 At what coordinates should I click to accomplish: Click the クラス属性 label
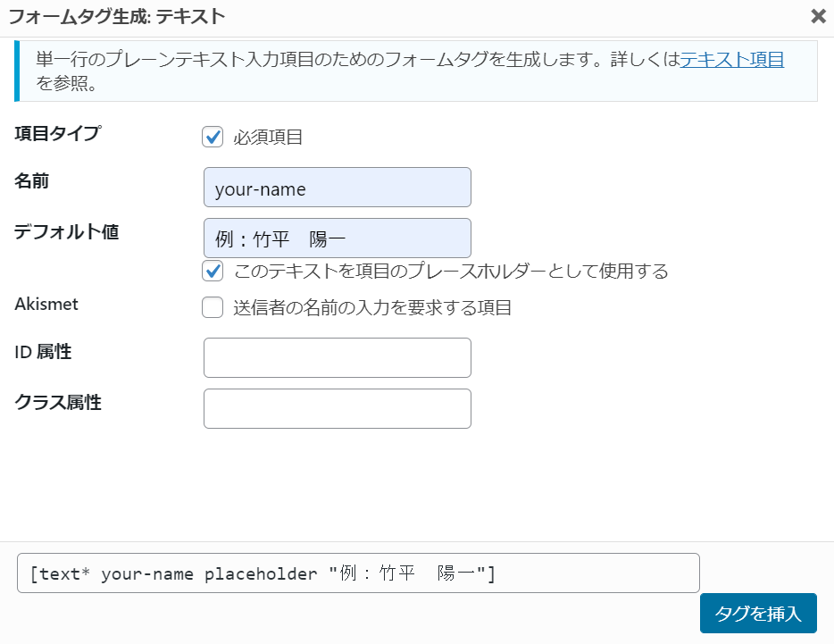tap(58, 402)
